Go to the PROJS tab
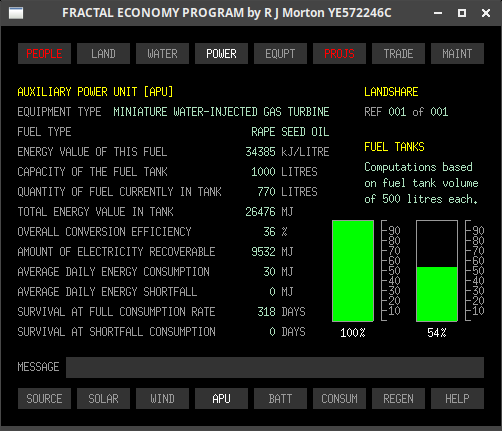 [x=339, y=53]
